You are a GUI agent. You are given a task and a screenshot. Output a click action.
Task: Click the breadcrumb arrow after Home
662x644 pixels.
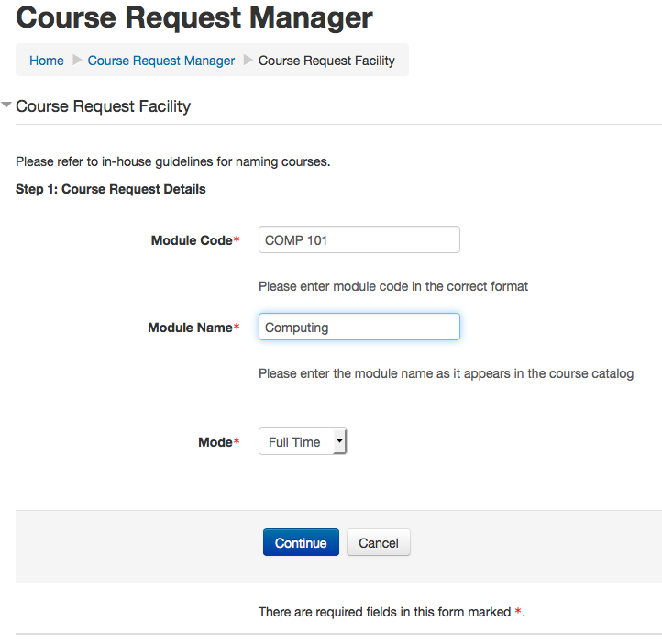point(77,61)
